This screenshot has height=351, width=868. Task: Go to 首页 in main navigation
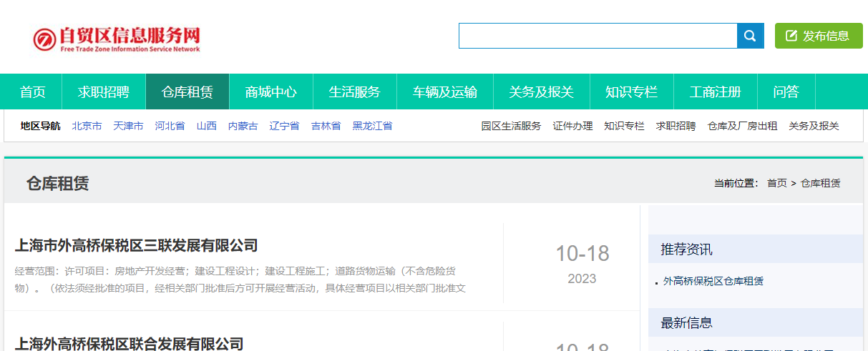point(33,92)
